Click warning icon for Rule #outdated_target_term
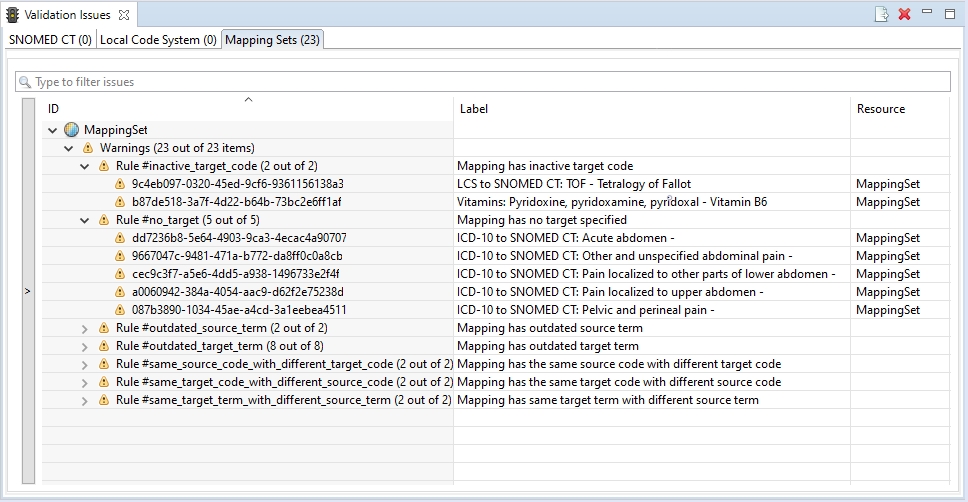 [x=103, y=346]
